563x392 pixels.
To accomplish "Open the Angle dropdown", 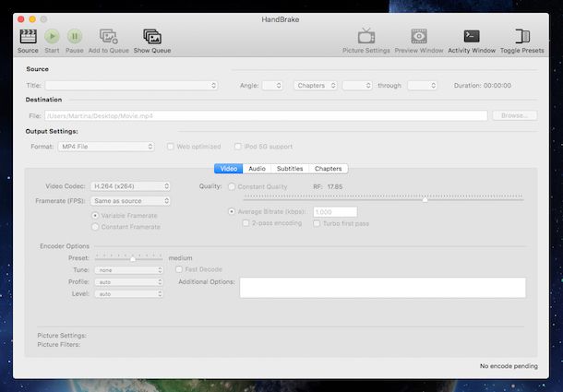I will (272, 86).
